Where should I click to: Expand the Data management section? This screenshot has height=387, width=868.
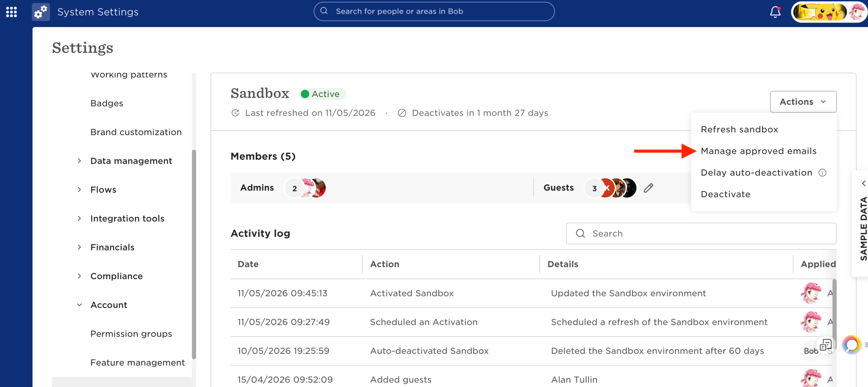[79, 161]
